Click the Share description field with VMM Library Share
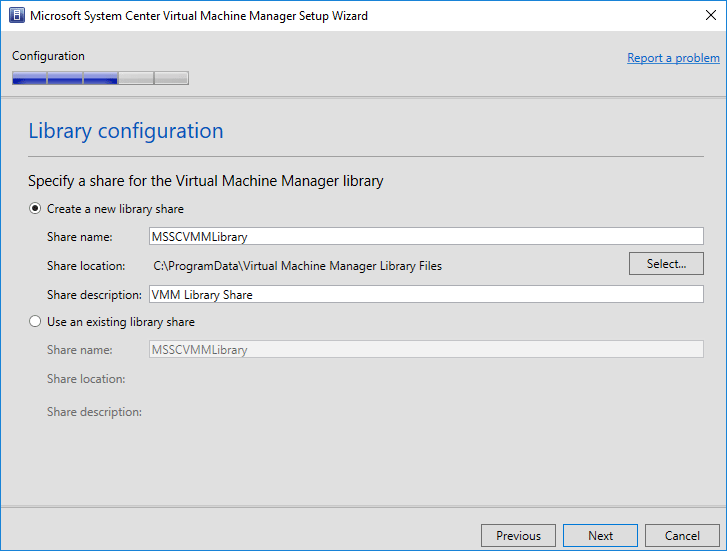This screenshot has width=727, height=551. point(425,295)
